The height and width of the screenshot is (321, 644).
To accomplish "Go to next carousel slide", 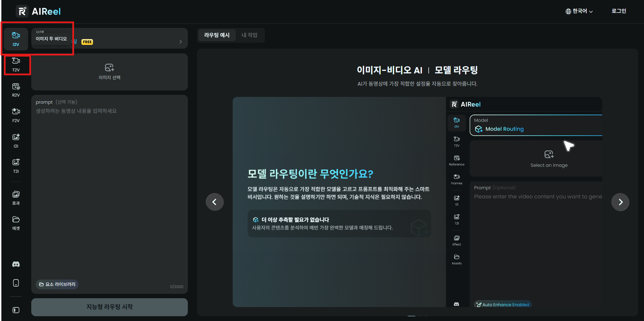I will point(620,202).
